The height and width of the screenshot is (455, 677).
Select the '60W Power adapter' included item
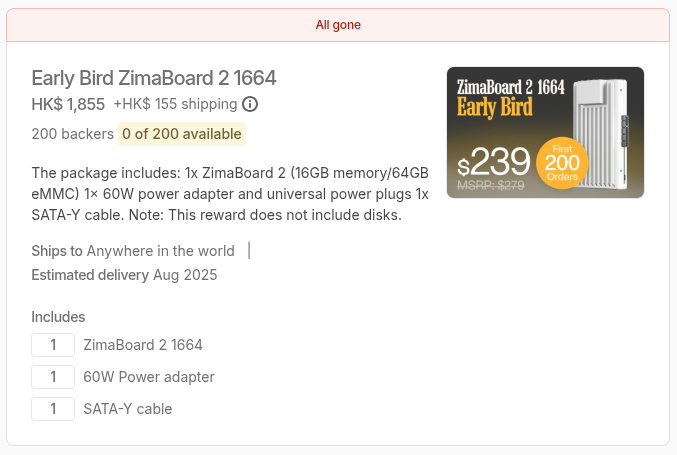click(x=149, y=377)
